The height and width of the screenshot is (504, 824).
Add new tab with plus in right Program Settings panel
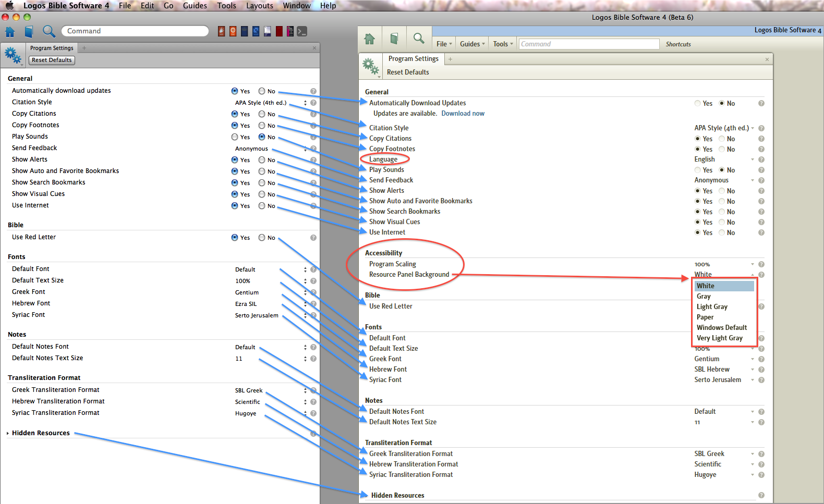tap(450, 59)
